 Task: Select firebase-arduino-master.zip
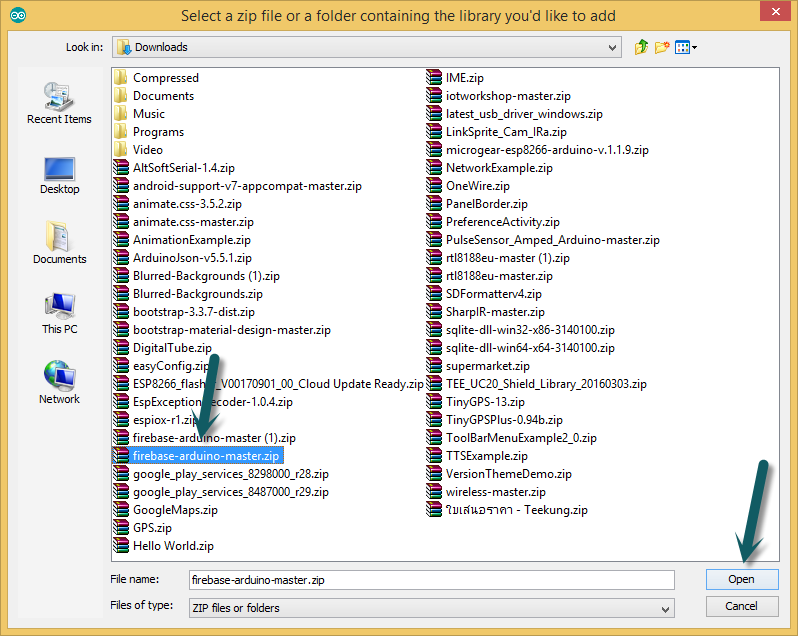click(197, 456)
